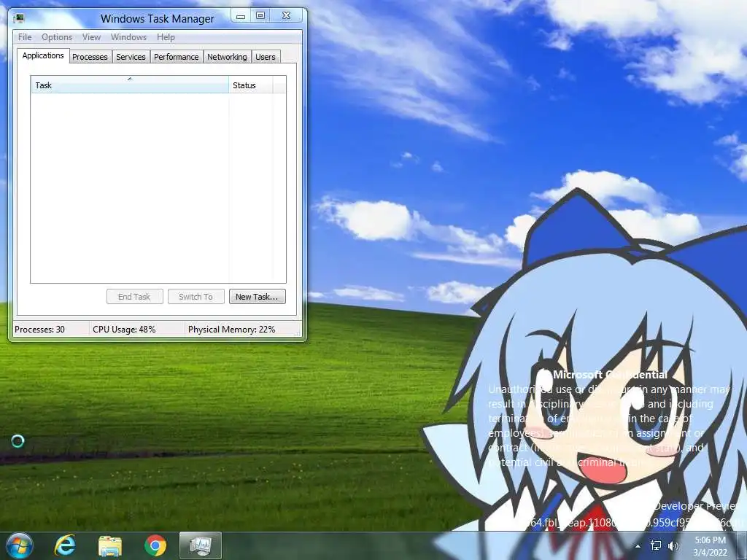Open the Windows menu

click(128, 37)
